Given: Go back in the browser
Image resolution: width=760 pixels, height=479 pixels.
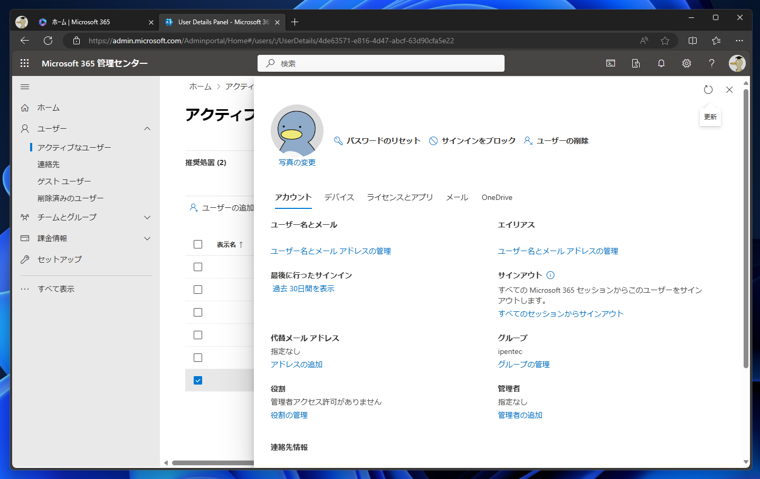Looking at the screenshot, I should pyautogui.click(x=25, y=41).
